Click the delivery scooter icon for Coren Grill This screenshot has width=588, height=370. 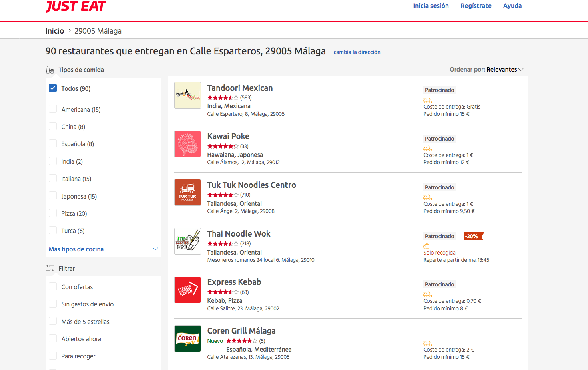(x=427, y=343)
